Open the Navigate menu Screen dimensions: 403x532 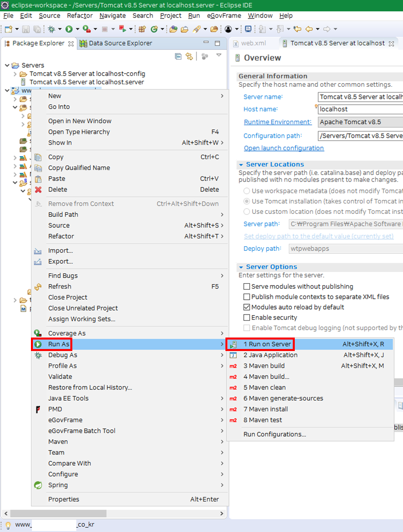click(x=112, y=15)
